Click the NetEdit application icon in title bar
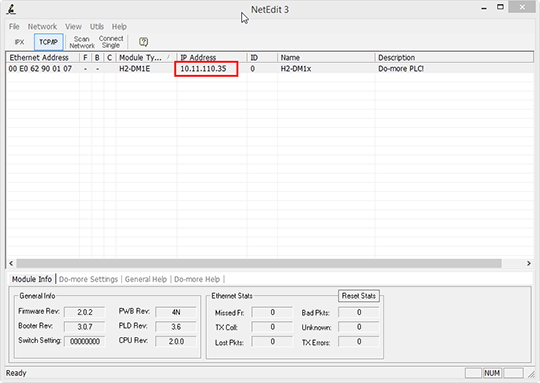 coord(11,9)
